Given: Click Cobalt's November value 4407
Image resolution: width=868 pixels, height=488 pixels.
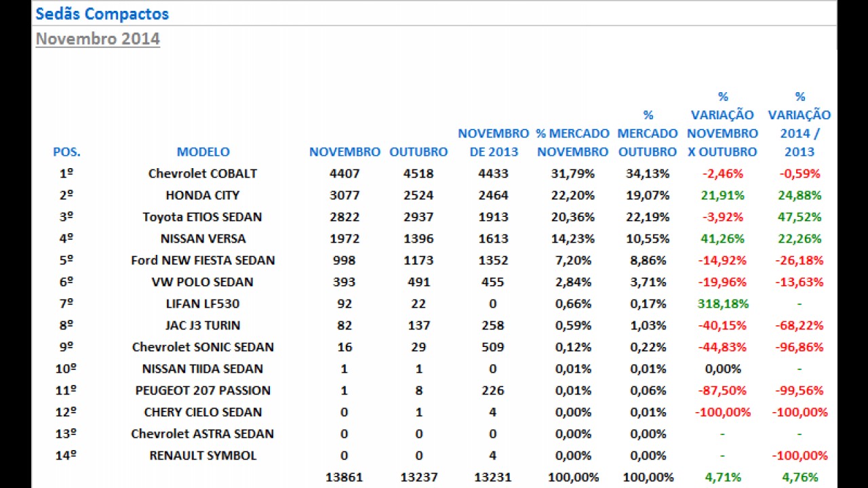Looking at the screenshot, I should click(344, 174).
